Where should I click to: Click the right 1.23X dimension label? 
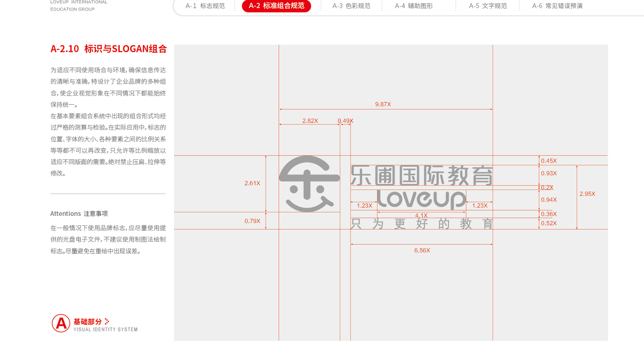479,206
